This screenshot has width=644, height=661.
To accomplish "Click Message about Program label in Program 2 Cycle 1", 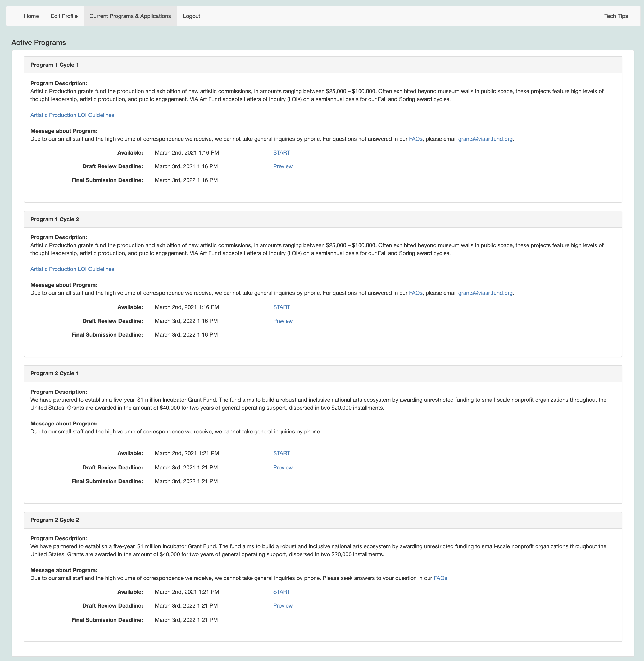I will [x=64, y=424].
